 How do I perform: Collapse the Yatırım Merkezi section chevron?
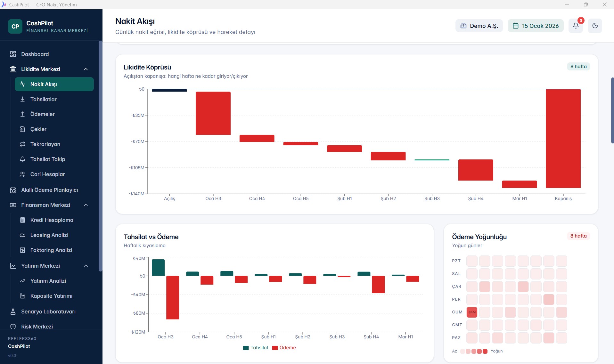point(86,266)
